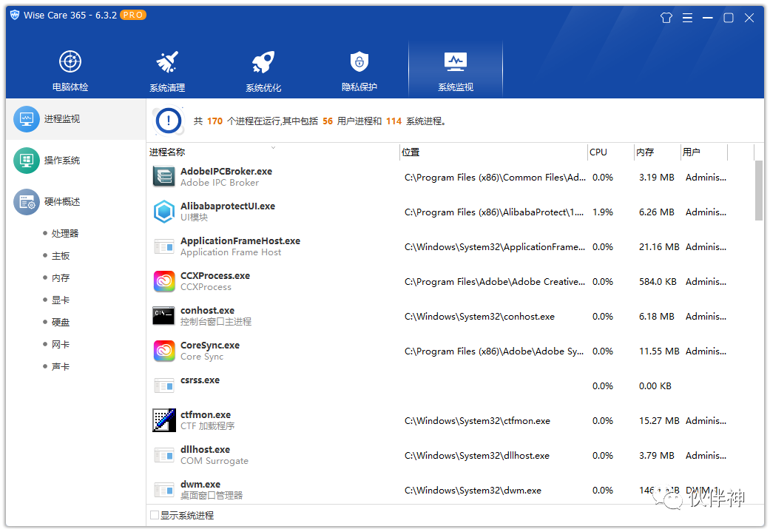770x532 pixels.
Task: Select 进程监视 in the sidebar
Action: pyautogui.click(x=76, y=119)
